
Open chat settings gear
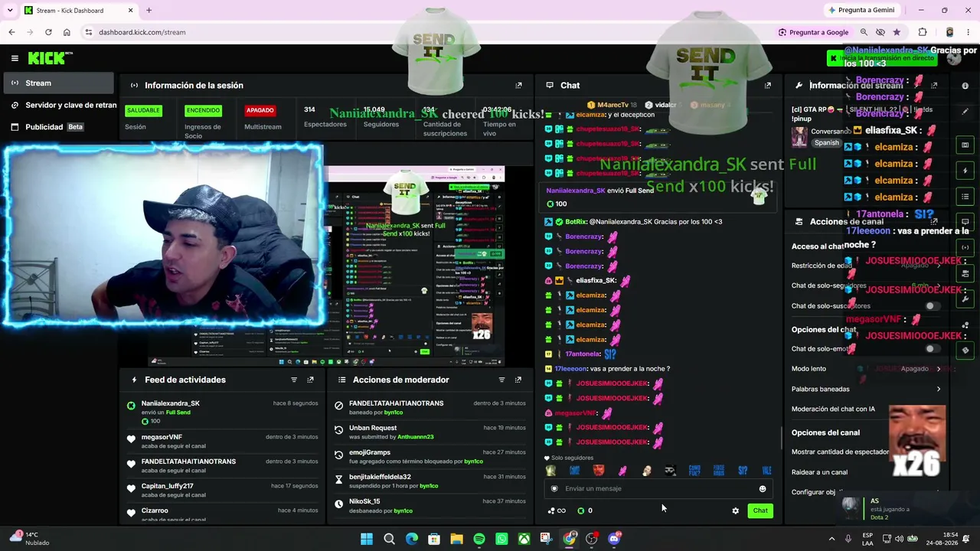[x=736, y=510]
